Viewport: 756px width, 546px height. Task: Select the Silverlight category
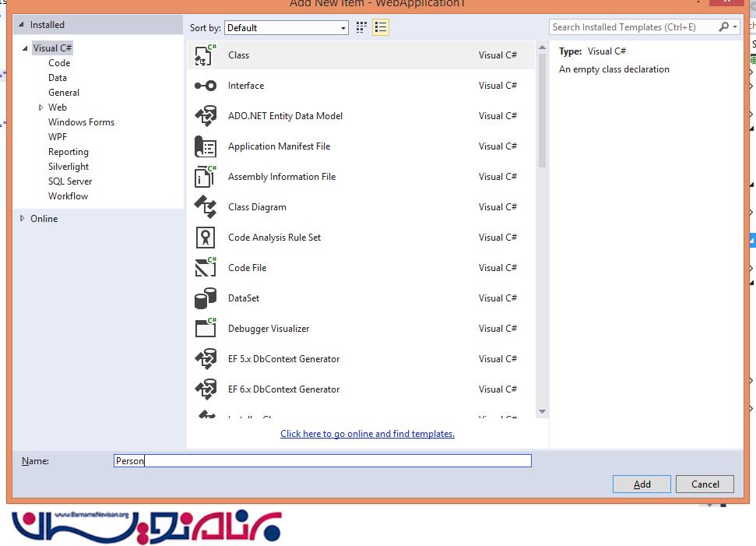69,167
